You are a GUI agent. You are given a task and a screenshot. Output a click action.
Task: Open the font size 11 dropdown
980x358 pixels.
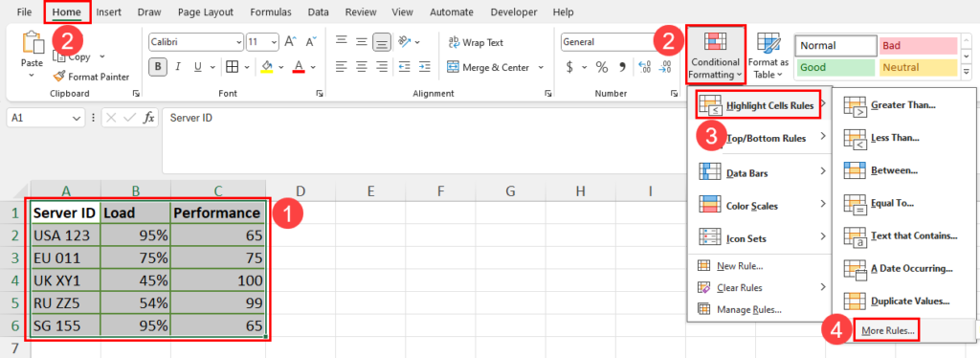pyautogui.click(x=274, y=42)
